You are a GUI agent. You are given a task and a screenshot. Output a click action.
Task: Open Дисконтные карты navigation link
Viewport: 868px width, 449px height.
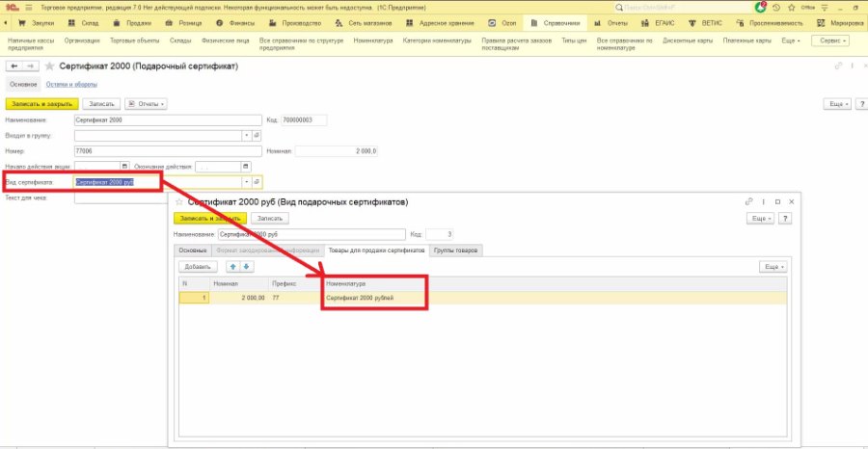coord(687,40)
